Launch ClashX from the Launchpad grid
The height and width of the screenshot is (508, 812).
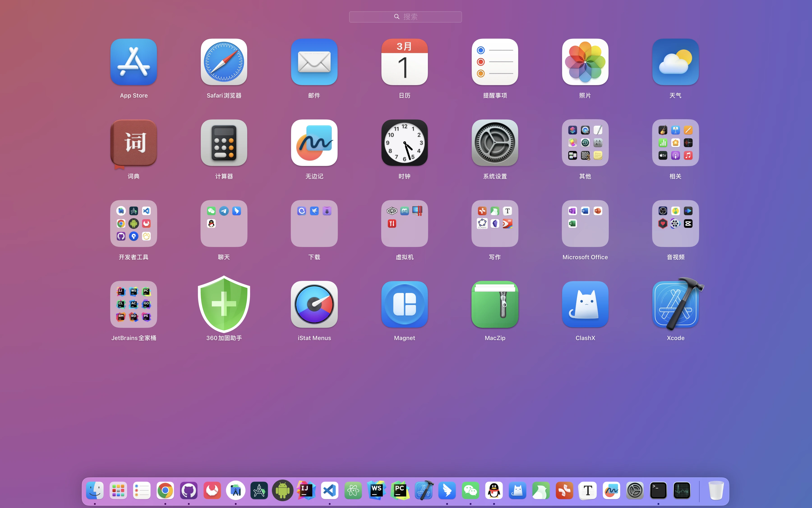[585, 304]
